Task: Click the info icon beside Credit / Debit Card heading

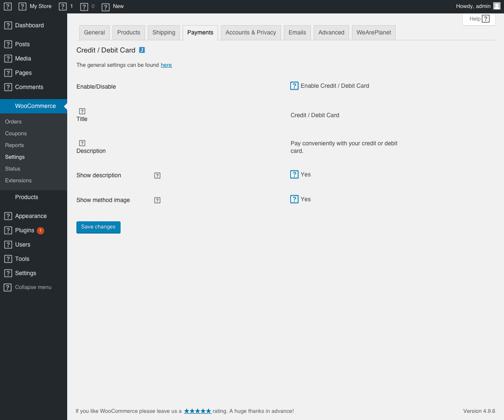Action: (142, 50)
